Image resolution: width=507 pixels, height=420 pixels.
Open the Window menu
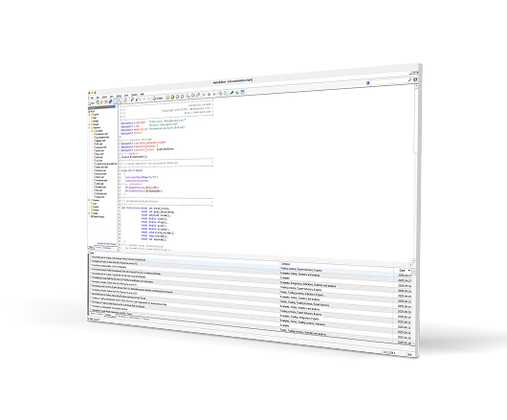click(x=134, y=95)
